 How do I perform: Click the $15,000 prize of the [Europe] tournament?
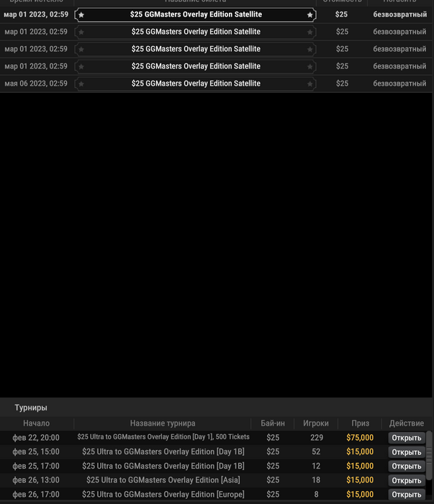tap(360, 495)
